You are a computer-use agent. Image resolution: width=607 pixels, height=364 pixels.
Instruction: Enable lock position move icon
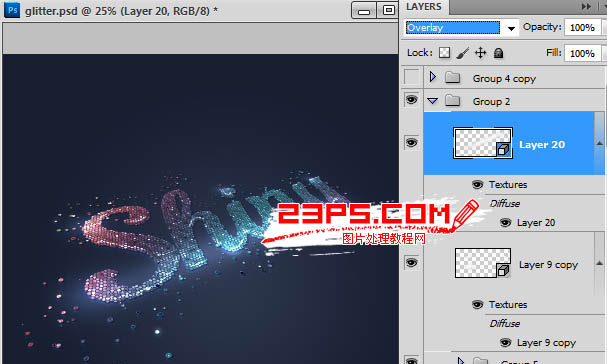[x=480, y=53]
